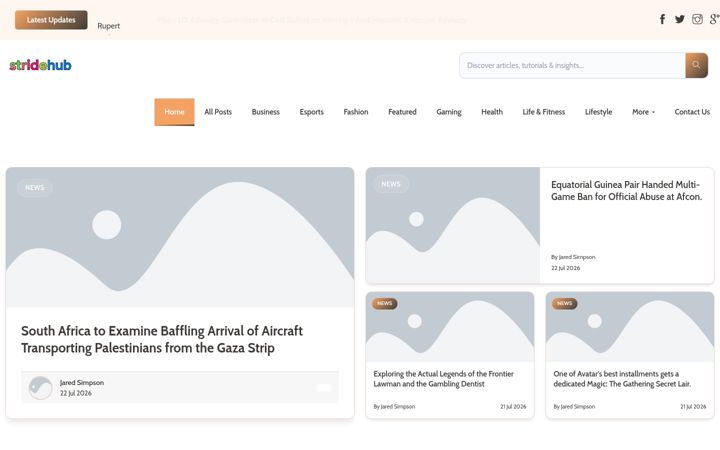Click By Jared Simpson on Avatar card
This screenshot has width=720, height=450.
tap(574, 407)
